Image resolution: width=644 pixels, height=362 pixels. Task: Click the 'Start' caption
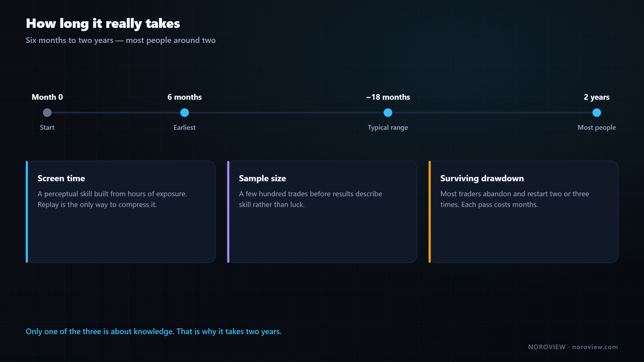click(47, 127)
